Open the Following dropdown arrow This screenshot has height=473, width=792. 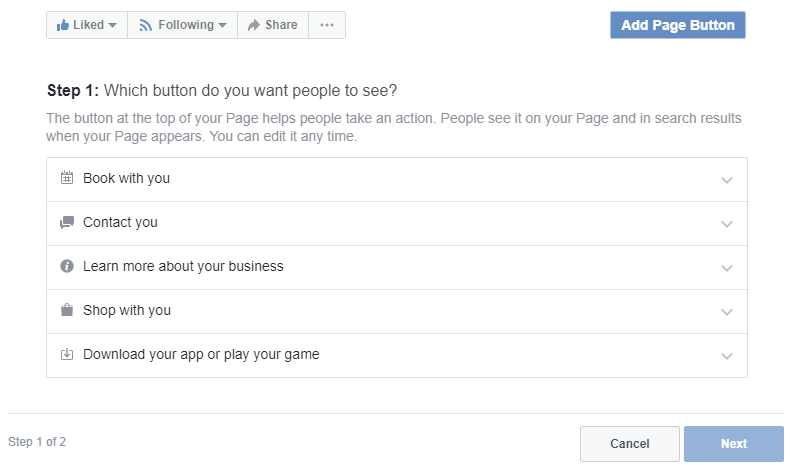click(x=222, y=25)
